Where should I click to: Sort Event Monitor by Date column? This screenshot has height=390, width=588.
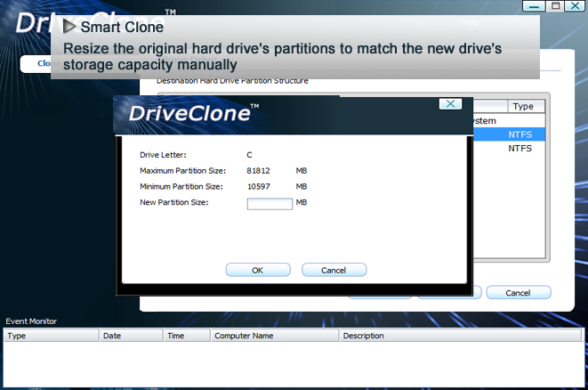point(132,336)
